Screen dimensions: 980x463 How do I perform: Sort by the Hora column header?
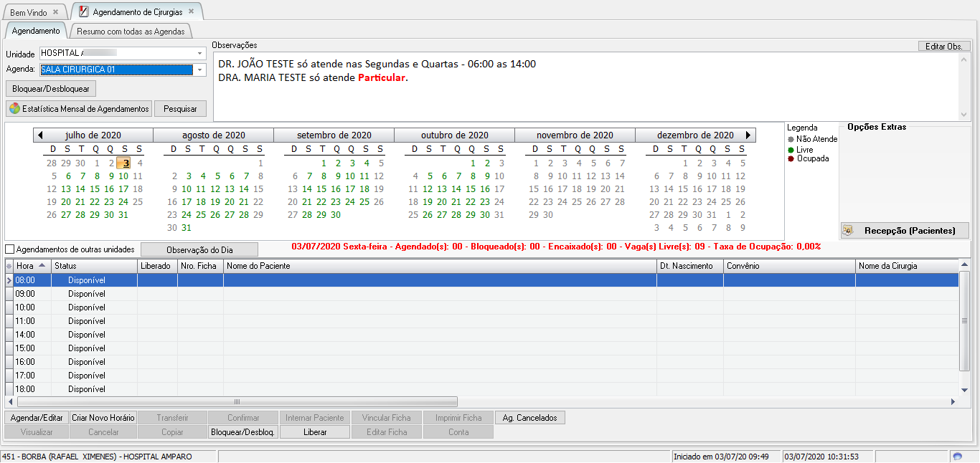[32, 266]
